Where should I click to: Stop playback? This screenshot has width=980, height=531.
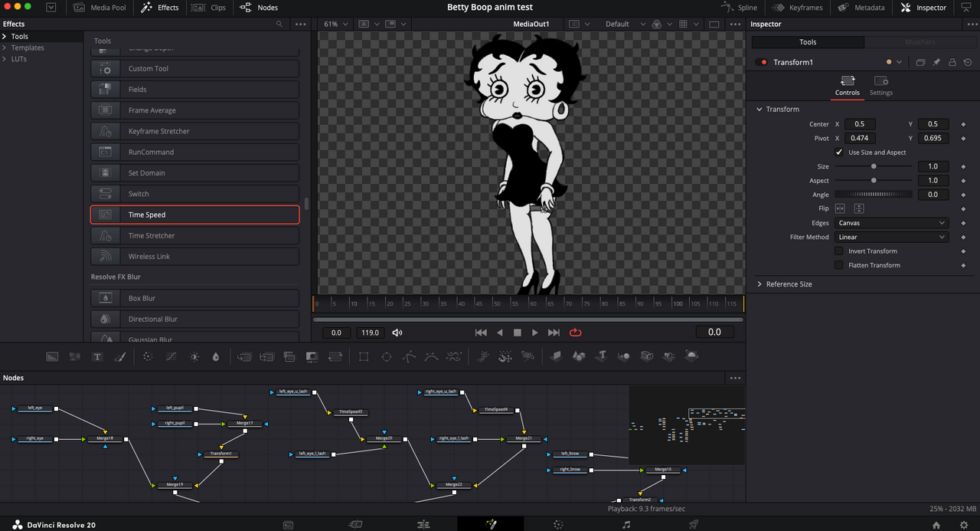click(518, 333)
